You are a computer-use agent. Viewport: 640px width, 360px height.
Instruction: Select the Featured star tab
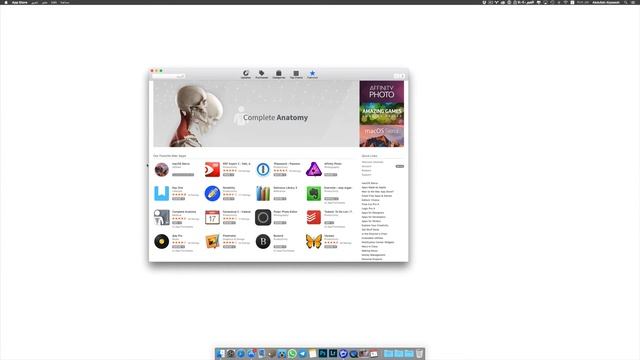click(x=312, y=74)
